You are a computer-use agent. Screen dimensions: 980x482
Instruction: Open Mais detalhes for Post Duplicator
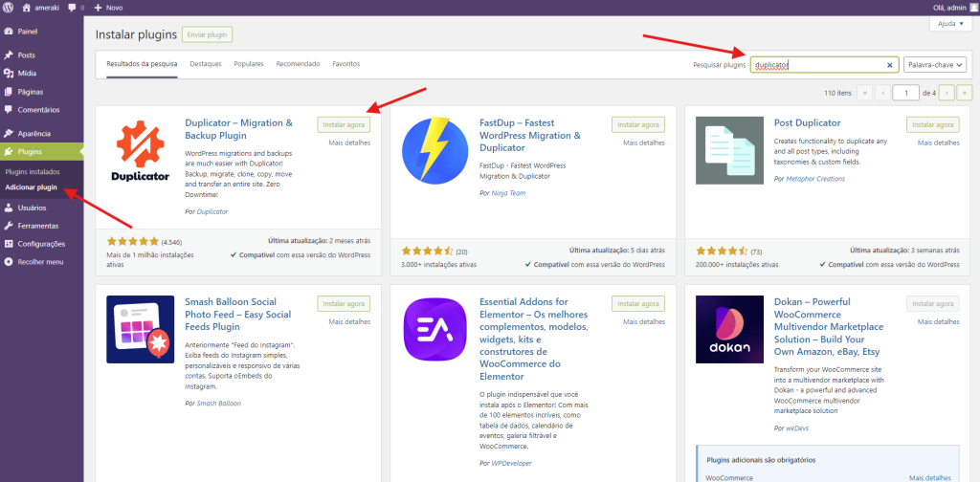point(938,142)
